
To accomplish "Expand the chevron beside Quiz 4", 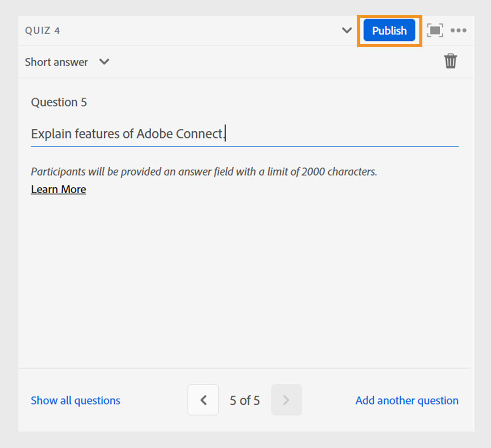I will pyautogui.click(x=347, y=30).
